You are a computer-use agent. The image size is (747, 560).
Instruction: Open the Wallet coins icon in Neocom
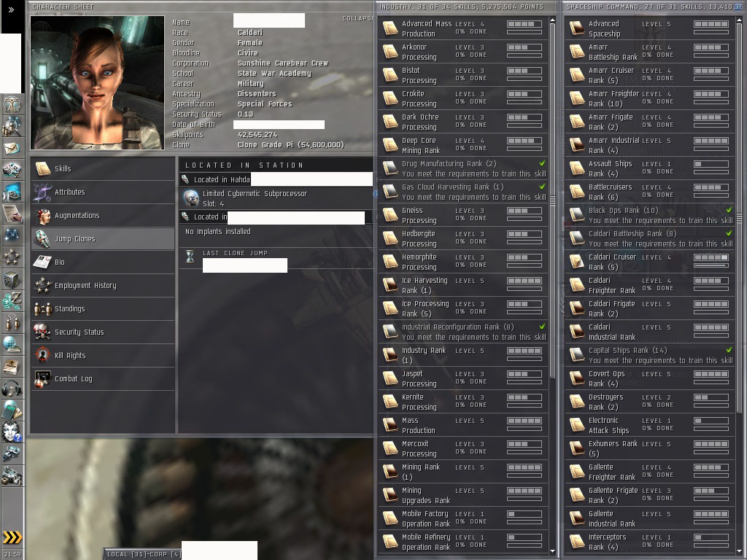[12, 301]
